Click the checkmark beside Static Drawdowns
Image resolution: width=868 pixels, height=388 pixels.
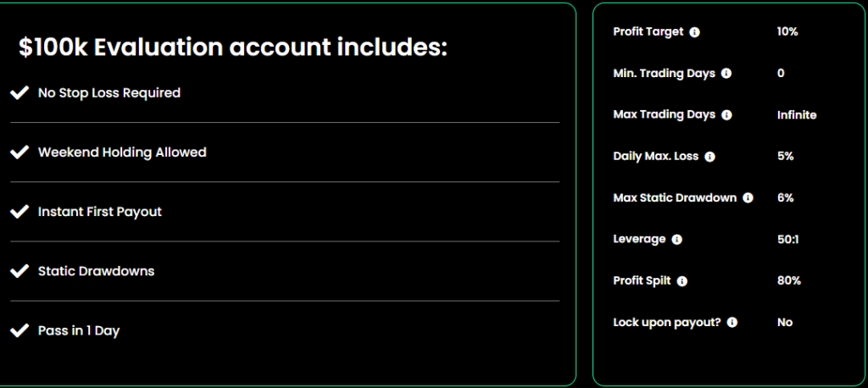19,271
